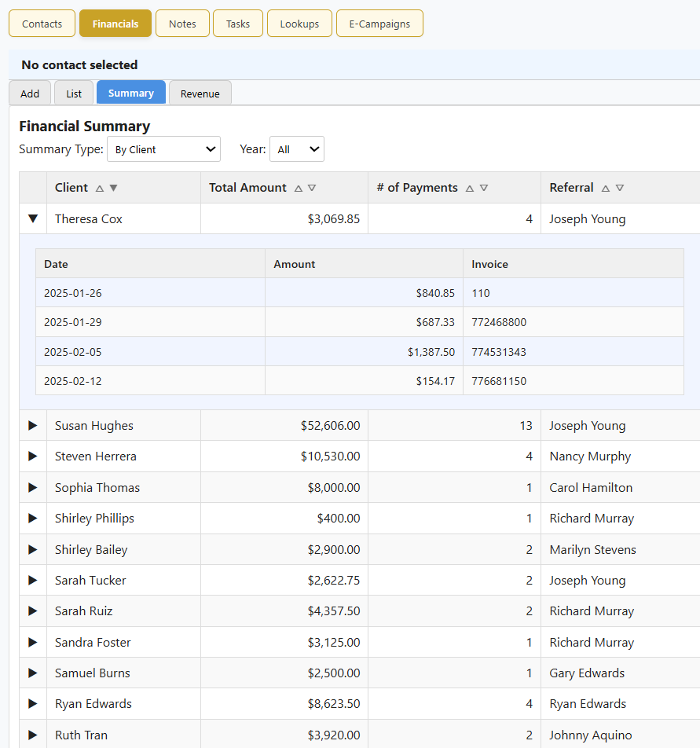Image resolution: width=700 pixels, height=748 pixels.
Task: Sort Client column descending
Action: pos(113,189)
